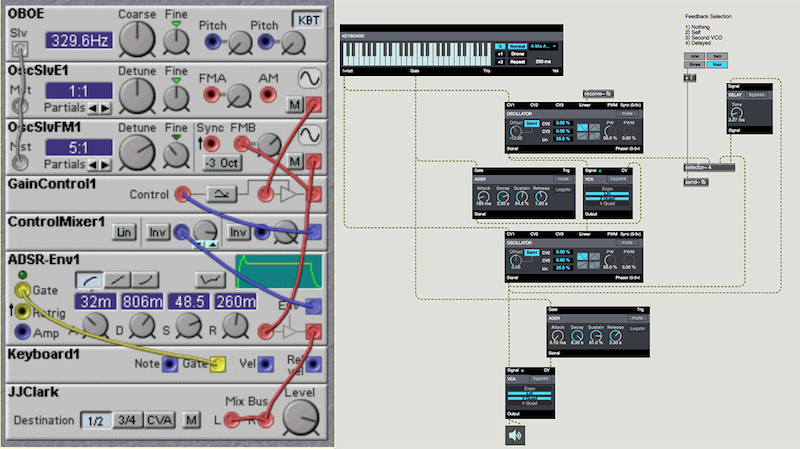
Task: Click the ADSR-Env1 32m attack value
Action: pyautogui.click(x=95, y=302)
